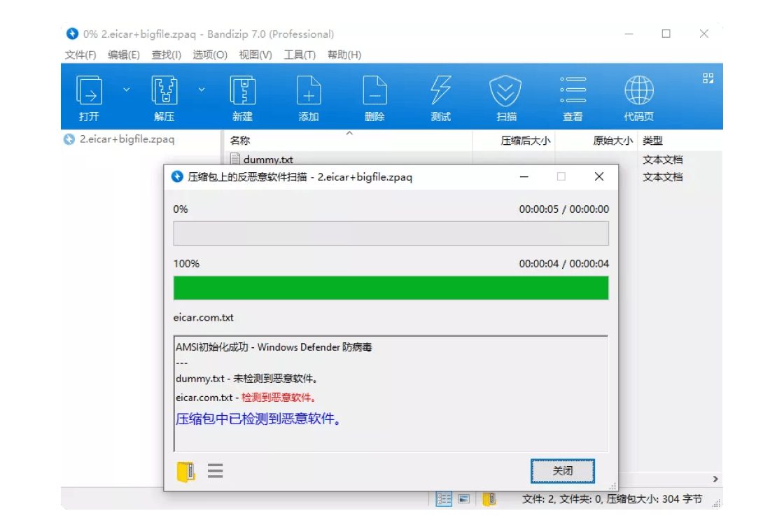Sort files by the 名称 column header
784x532 pixels.
click(x=240, y=141)
